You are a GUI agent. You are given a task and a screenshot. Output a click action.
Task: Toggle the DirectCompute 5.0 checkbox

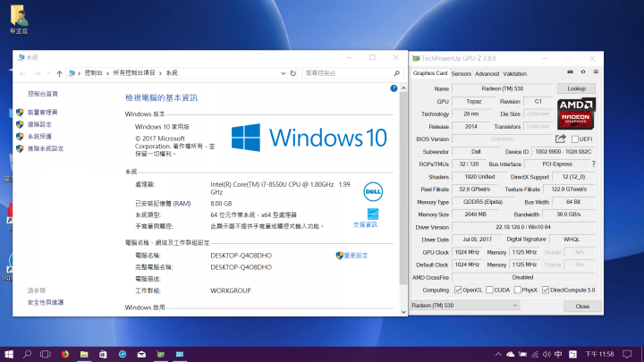pyautogui.click(x=546, y=290)
